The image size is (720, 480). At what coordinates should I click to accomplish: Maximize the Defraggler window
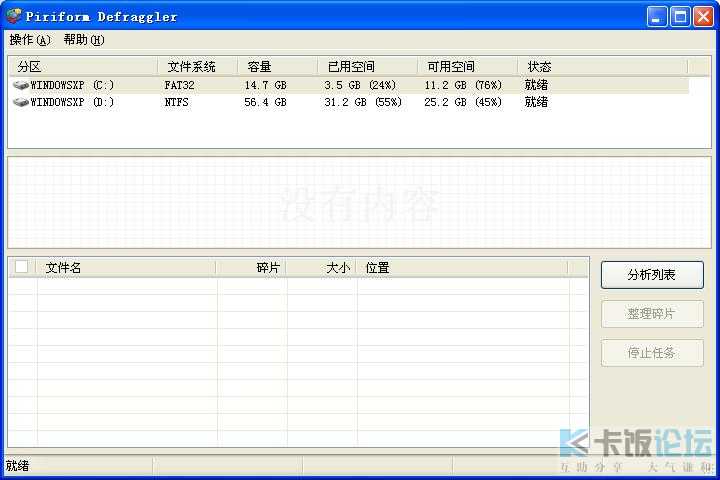coord(680,17)
